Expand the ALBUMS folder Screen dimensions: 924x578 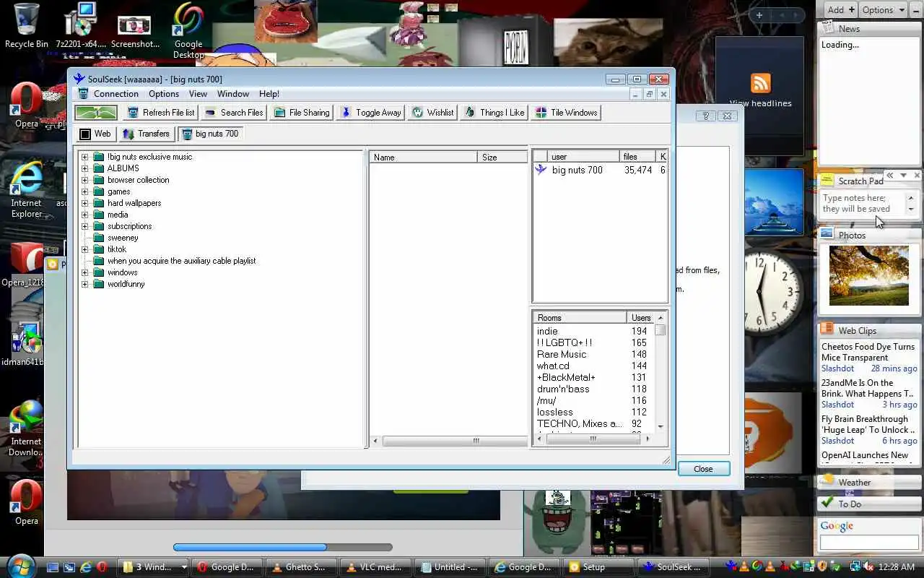click(x=84, y=168)
